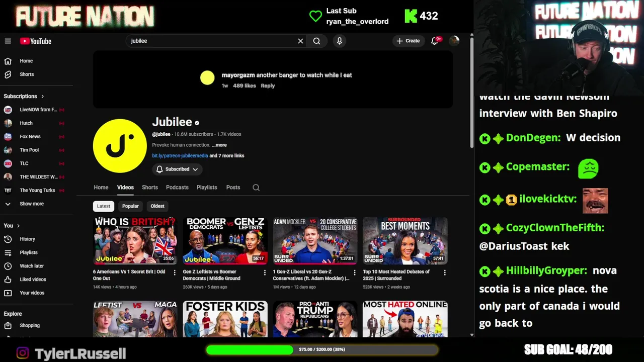The height and width of the screenshot is (362, 644).
Task: Expand the You section chevron
Action: pos(19,226)
